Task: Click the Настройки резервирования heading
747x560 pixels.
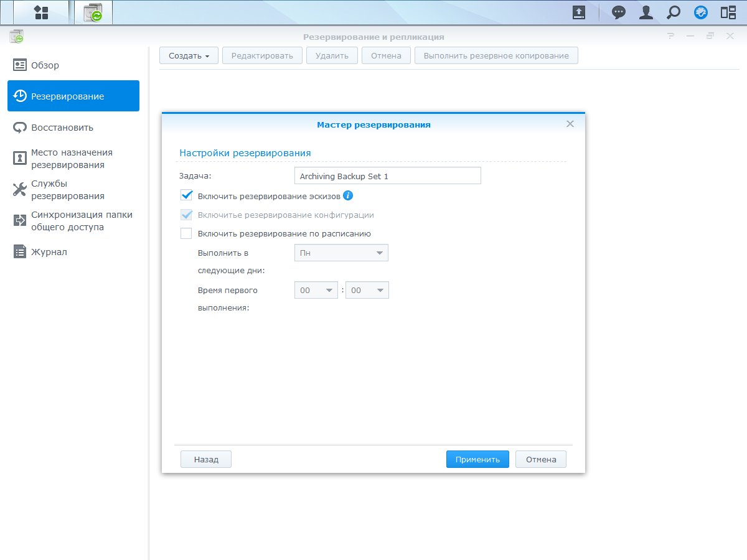Action: tap(245, 152)
